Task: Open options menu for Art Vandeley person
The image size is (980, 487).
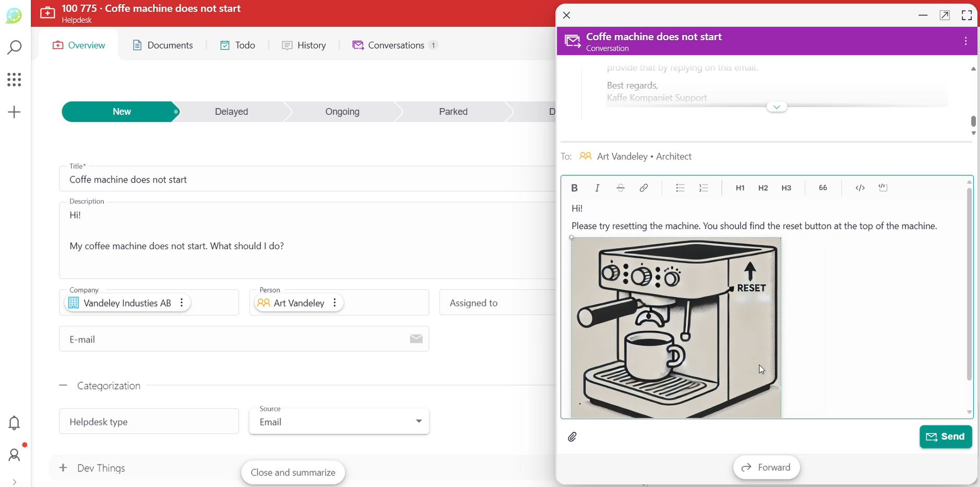Action: click(334, 303)
